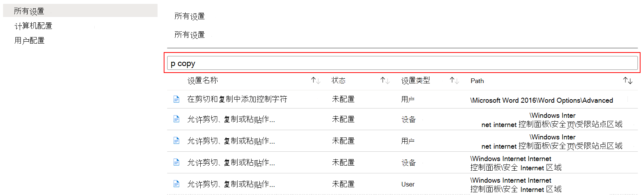This screenshot has width=644, height=195.
Task: Click the search box containing 'p copy'
Action: pyautogui.click(x=402, y=63)
